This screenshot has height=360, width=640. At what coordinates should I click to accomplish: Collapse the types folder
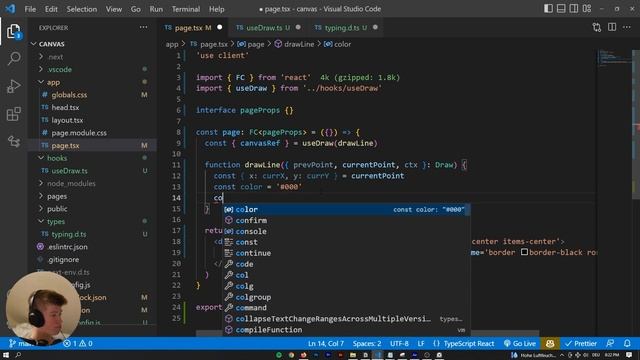click(x=56, y=221)
